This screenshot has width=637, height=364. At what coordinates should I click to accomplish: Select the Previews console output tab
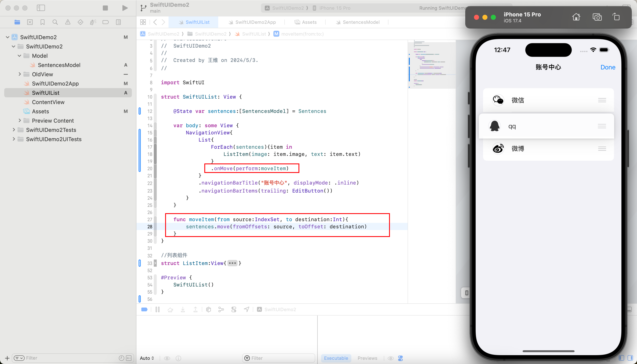[x=367, y=358]
